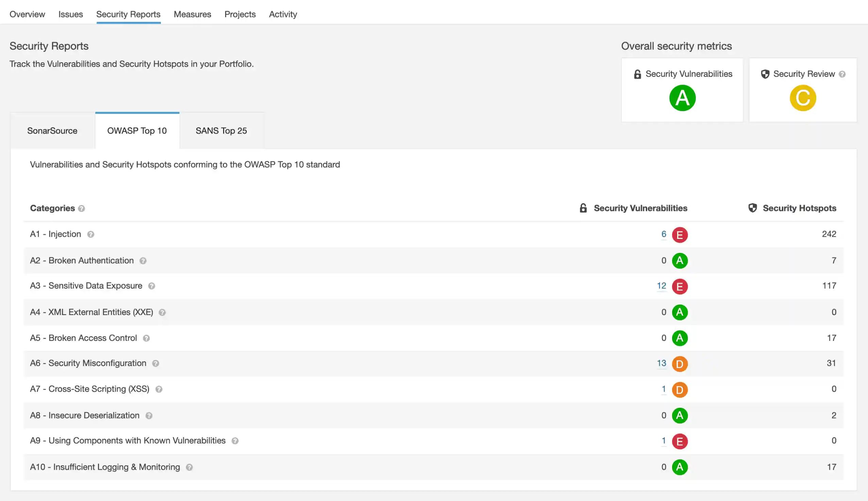The height and width of the screenshot is (501, 868).
Task: Click the yellow C badge under Security Review
Action: (x=803, y=98)
